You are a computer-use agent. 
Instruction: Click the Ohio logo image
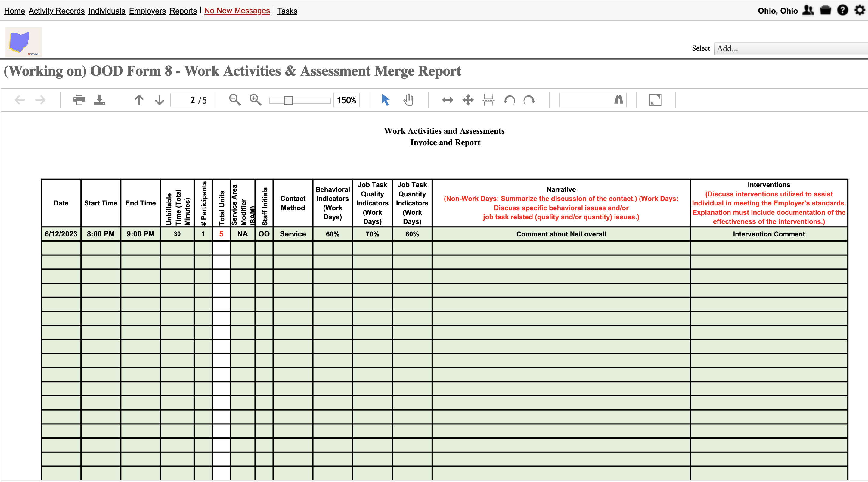[x=23, y=42]
